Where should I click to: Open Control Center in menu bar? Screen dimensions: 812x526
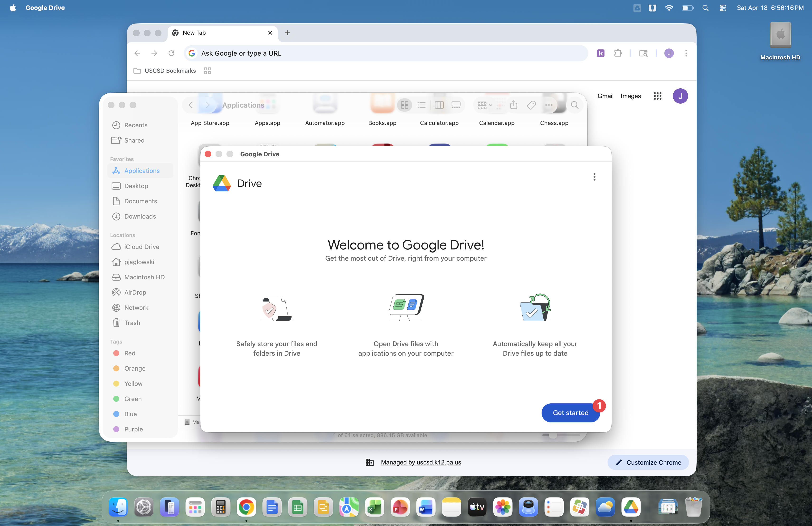[723, 8]
